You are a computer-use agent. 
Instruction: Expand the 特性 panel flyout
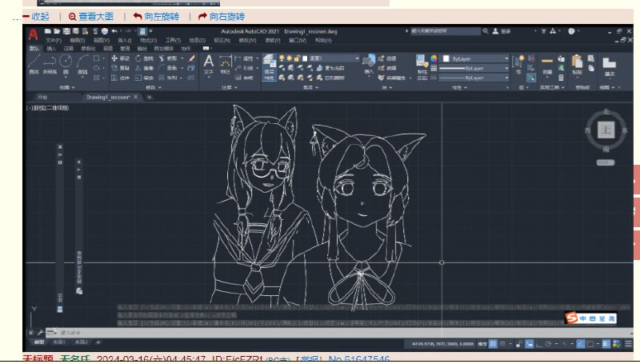pyautogui.click(x=459, y=87)
